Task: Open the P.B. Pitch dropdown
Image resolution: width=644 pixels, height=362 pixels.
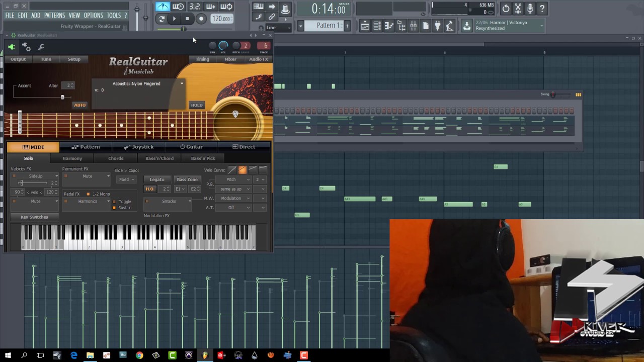Action: click(233, 179)
